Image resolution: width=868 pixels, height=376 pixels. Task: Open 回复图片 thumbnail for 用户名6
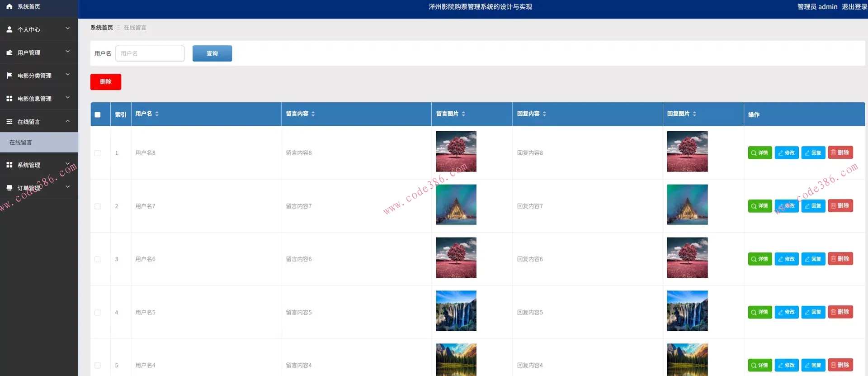coord(687,258)
